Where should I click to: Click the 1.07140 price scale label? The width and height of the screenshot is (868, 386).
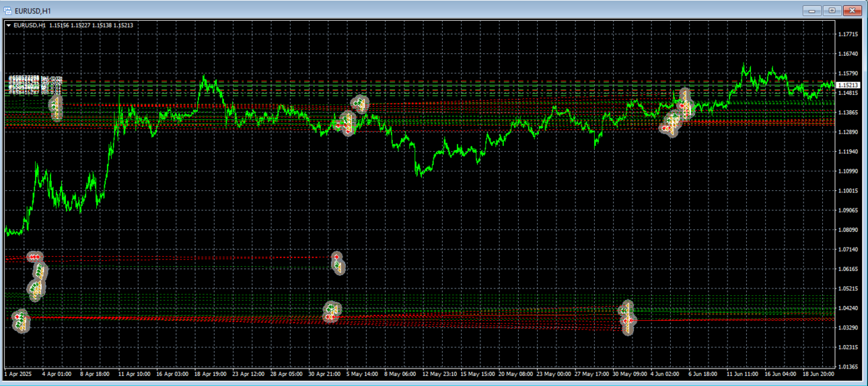pyautogui.click(x=849, y=249)
